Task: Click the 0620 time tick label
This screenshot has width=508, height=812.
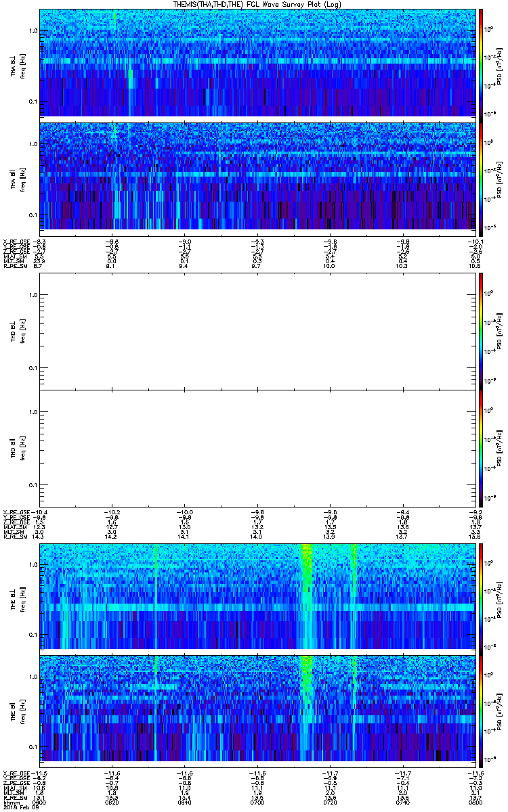Action: (112, 801)
